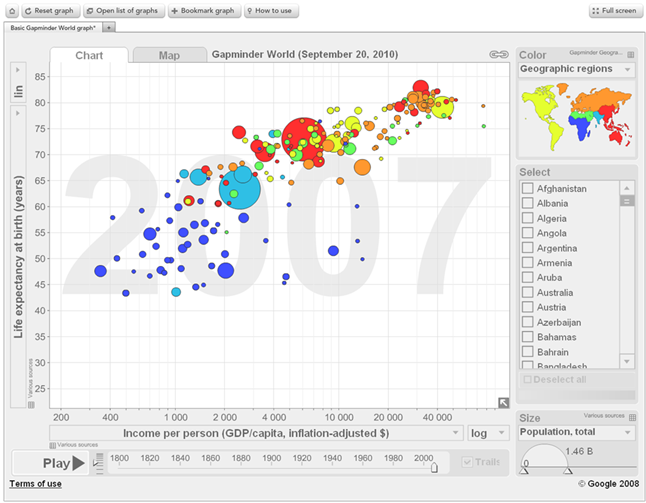
Task: Switch to the Map tab
Action: [x=169, y=55]
